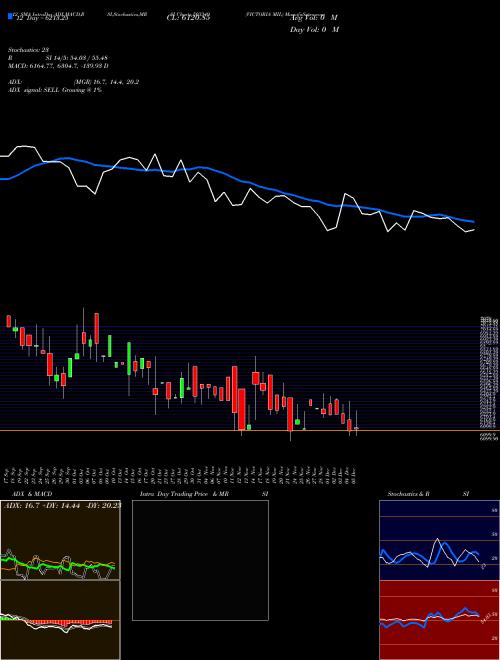The image size is (500, 660).
Task: Click the blue moving average line on the chart
Action: pos(236,179)
